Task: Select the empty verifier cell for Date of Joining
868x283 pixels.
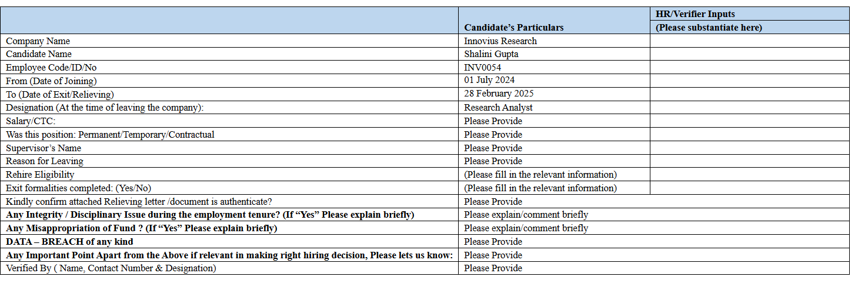Action: [x=749, y=81]
